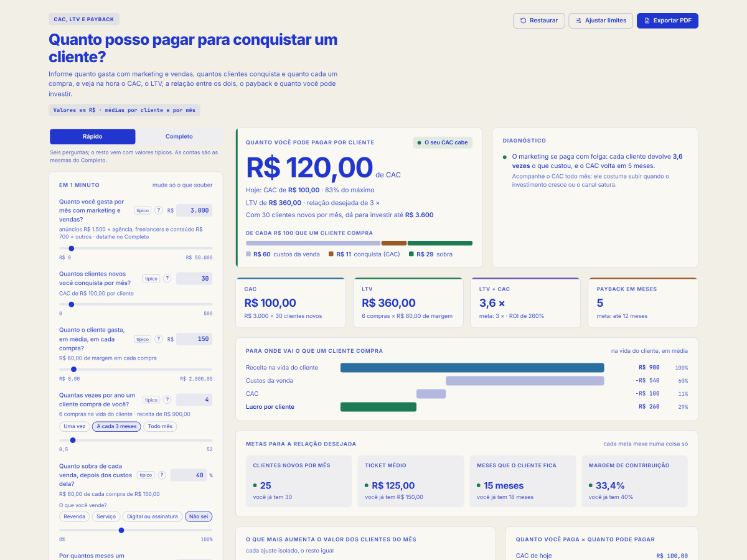Select the 'A cada 3 meses' chip
Viewport: 747px width, 560px height.
(116, 426)
